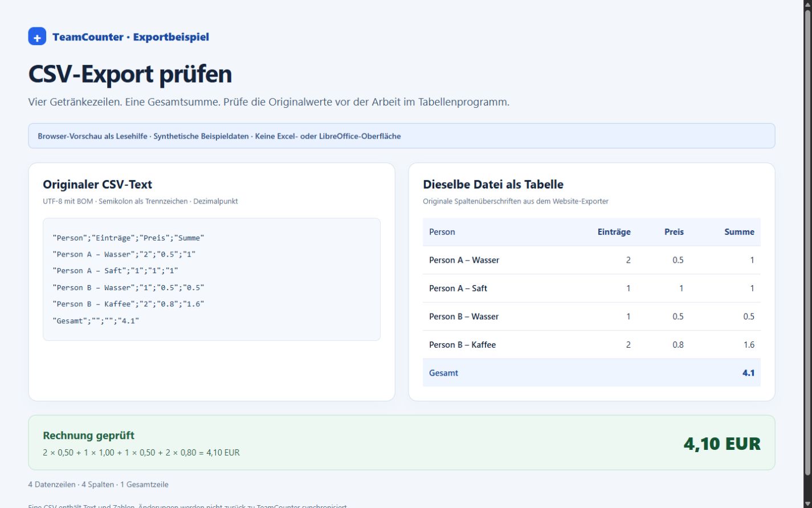Click the 1.6 sum in Person B – Kaffee row
This screenshot has height=508, width=812.
[x=749, y=344]
